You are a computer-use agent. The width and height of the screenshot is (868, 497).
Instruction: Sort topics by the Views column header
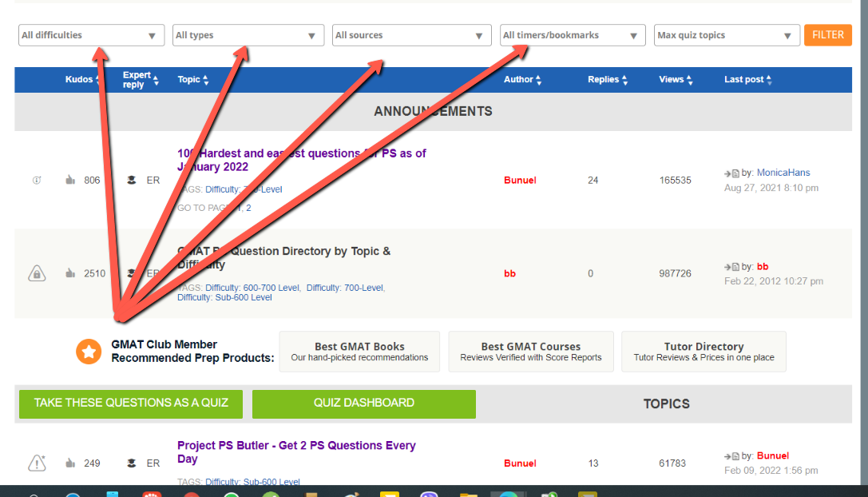click(x=672, y=80)
